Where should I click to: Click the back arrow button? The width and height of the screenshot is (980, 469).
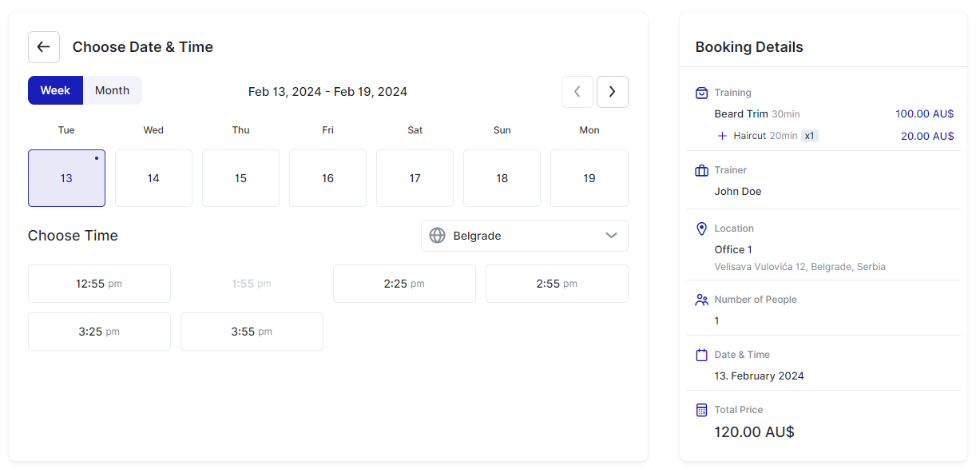pyautogui.click(x=44, y=47)
